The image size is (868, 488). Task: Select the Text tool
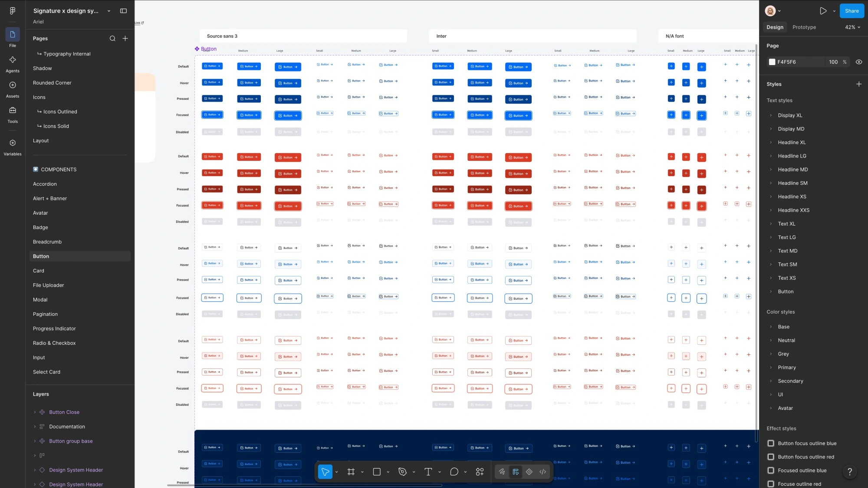pos(428,472)
